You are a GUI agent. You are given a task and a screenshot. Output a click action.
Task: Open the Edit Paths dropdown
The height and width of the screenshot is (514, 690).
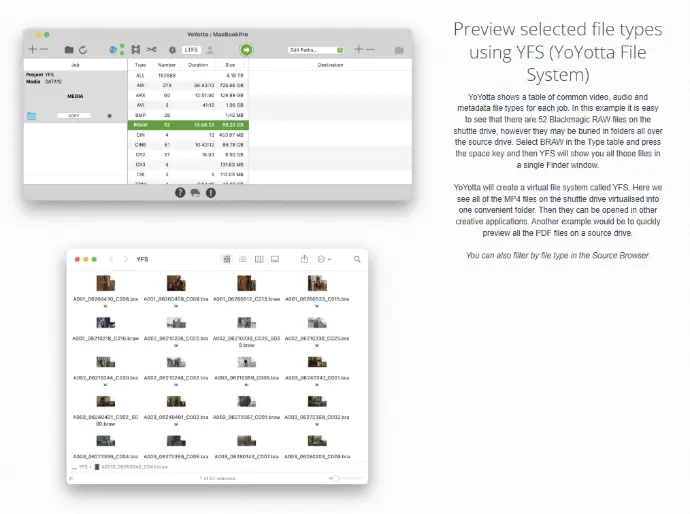pos(315,49)
